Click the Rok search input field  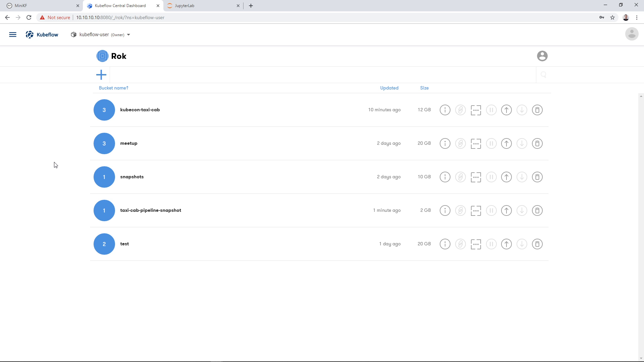pos(323,75)
